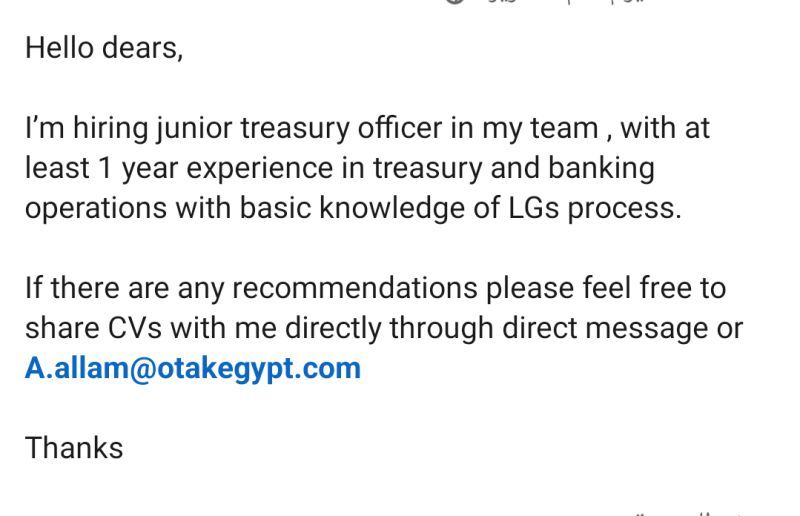This screenshot has width=800, height=516.
Task: Select the phrase "junior treasury officer"
Action: click(x=299, y=128)
